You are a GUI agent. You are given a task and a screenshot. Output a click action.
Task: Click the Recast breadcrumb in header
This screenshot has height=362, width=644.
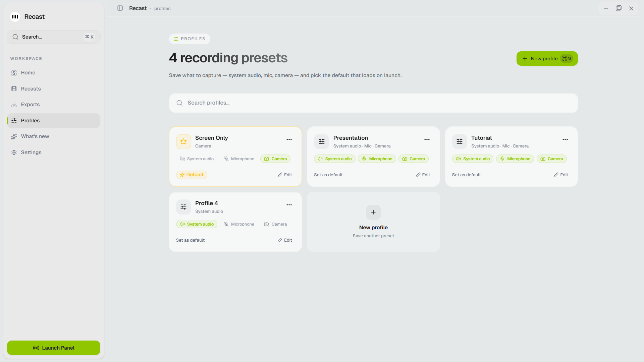[138, 8]
